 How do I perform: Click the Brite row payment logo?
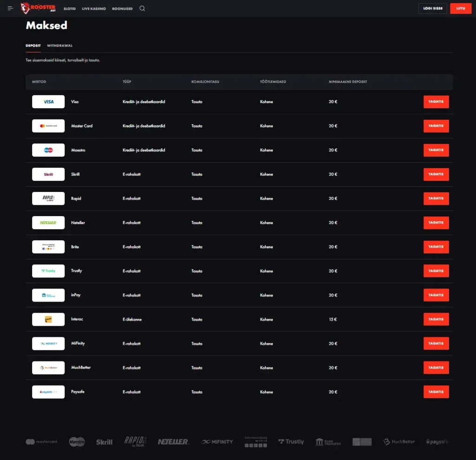(x=48, y=247)
